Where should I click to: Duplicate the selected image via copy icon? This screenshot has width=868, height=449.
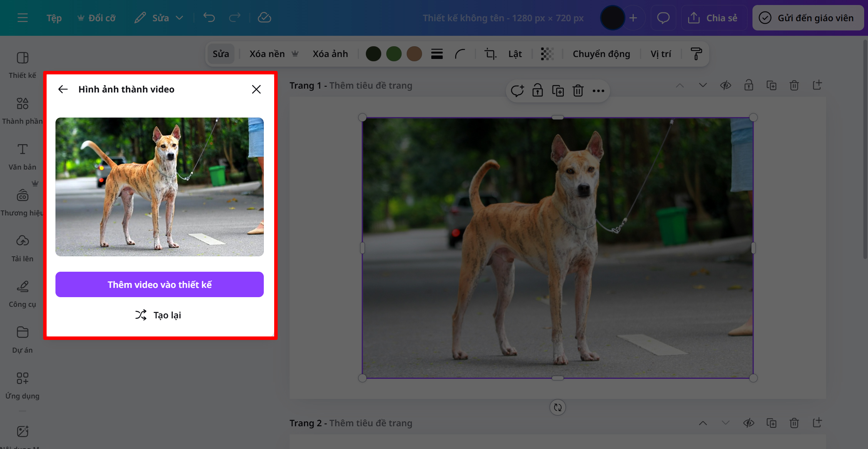pos(558,91)
